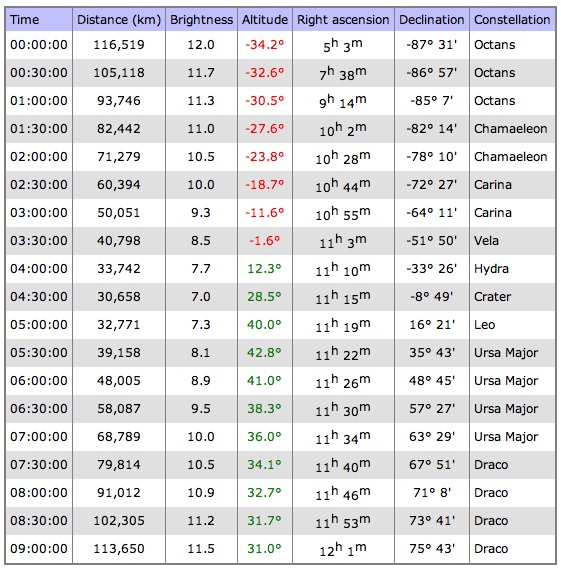Select the 00:00:00 time cell
Image resolution: width=561 pixels, height=571 pixels.
pos(39,45)
